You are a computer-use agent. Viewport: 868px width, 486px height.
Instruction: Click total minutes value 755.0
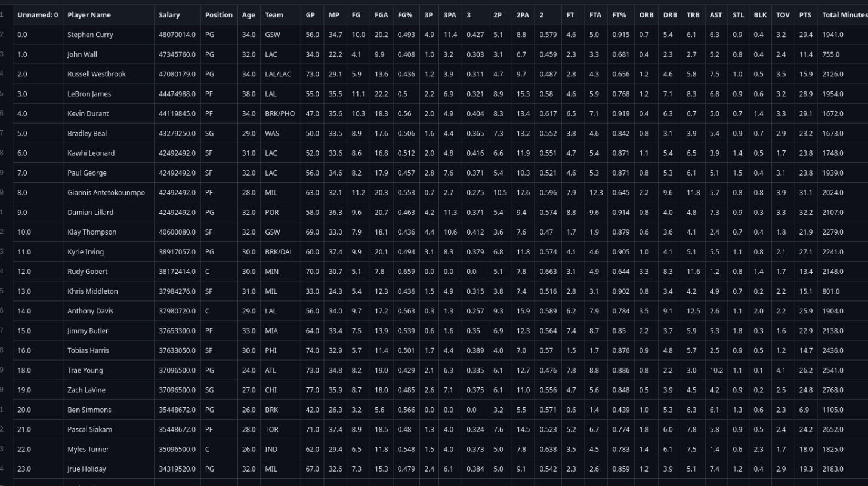point(842,54)
